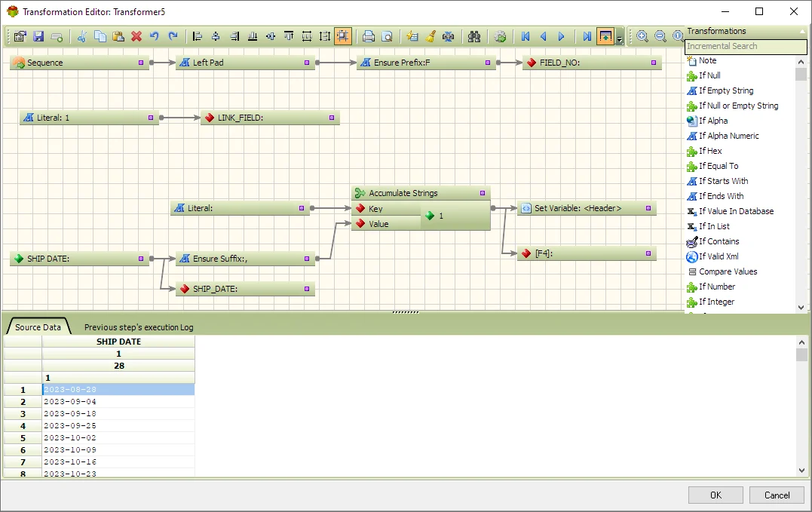Click the Make Same Width icon

click(x=307, y=36)
